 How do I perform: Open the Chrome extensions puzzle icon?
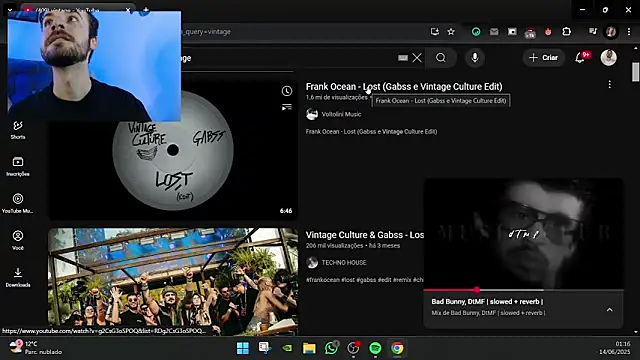[567, 32]
